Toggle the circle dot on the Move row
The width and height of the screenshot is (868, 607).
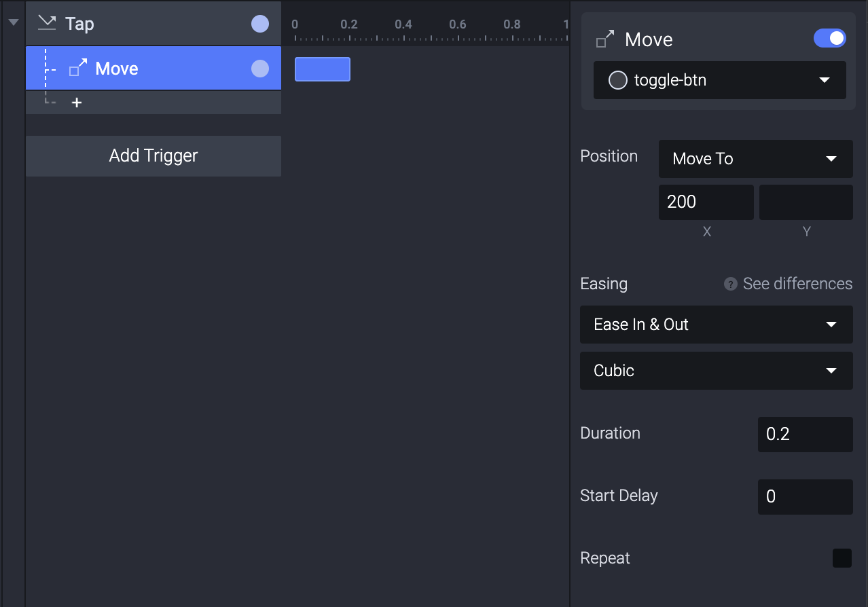click(x=260, y=69)
